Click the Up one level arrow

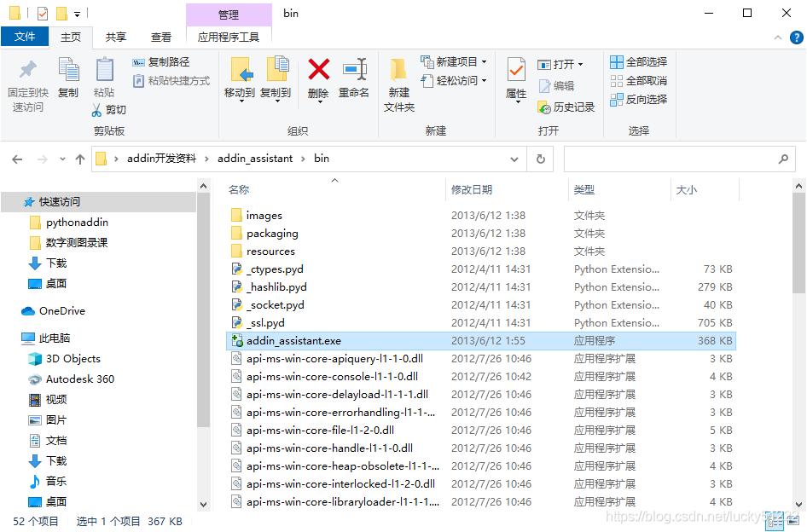[80, 159]
